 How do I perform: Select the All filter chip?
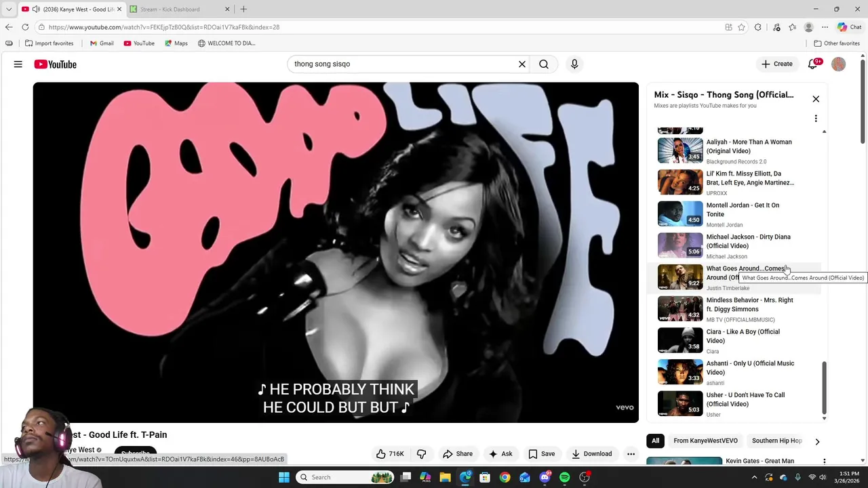pyautogui.click(x=655, y=441)
